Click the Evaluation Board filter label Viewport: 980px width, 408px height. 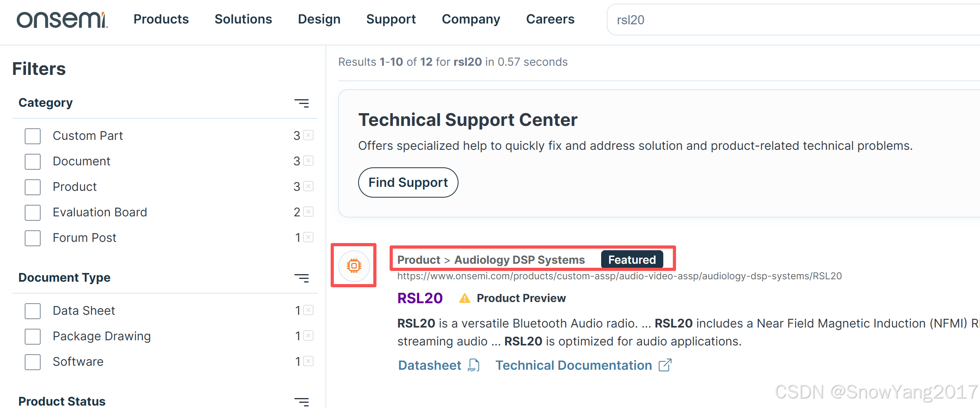click(x=100, y=212)
